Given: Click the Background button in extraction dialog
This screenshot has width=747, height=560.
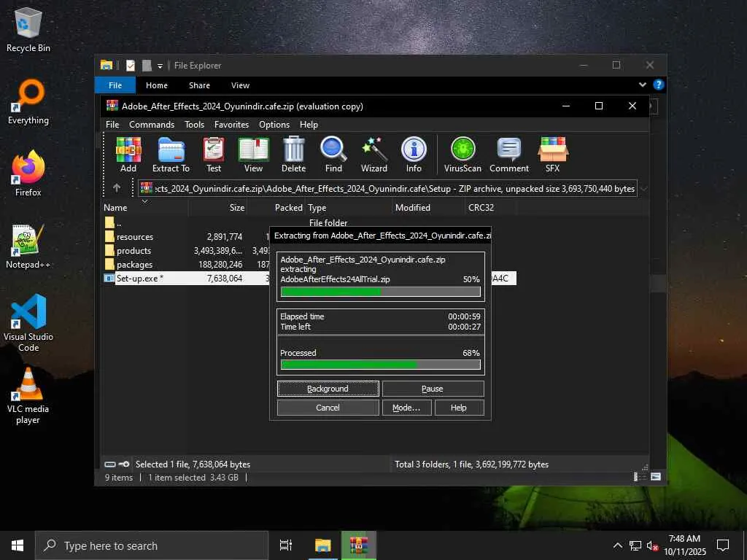Looking at the screenshot, I should coord(328,389).
